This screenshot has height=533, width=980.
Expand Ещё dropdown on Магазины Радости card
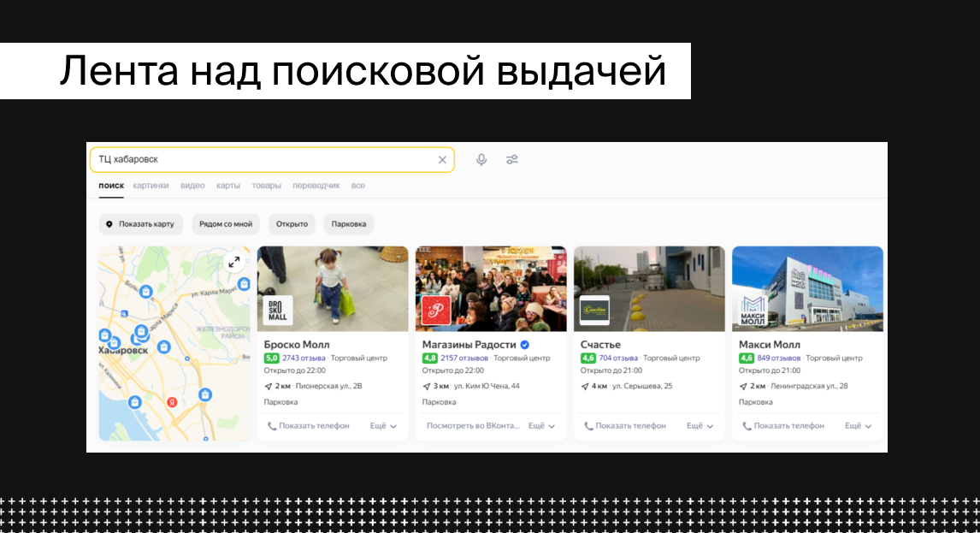click(x=542, y=426)
